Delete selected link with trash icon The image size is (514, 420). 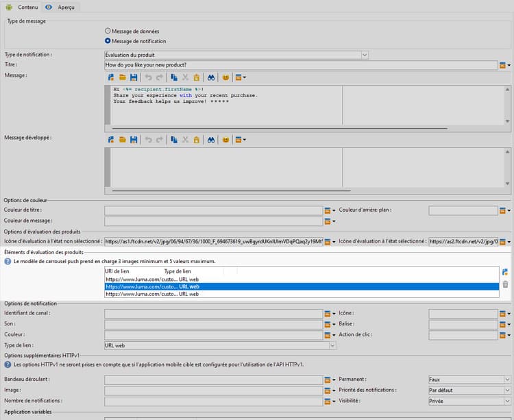click(505, 284)
